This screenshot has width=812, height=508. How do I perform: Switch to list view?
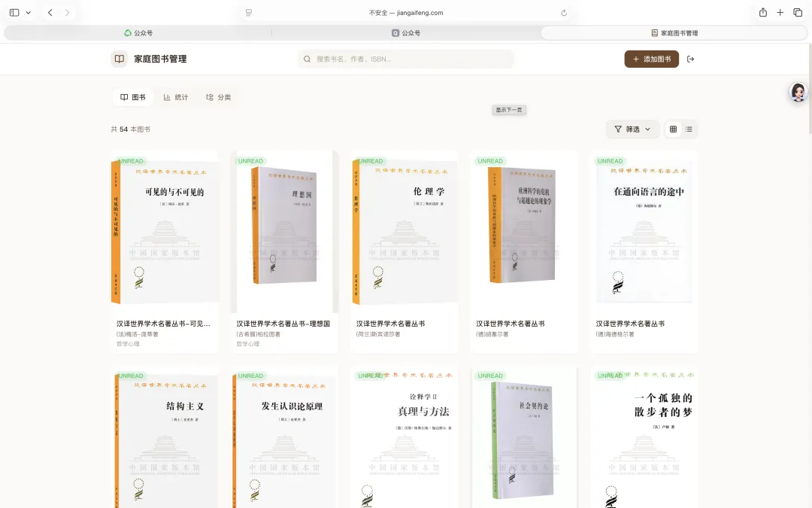(689, 129)
